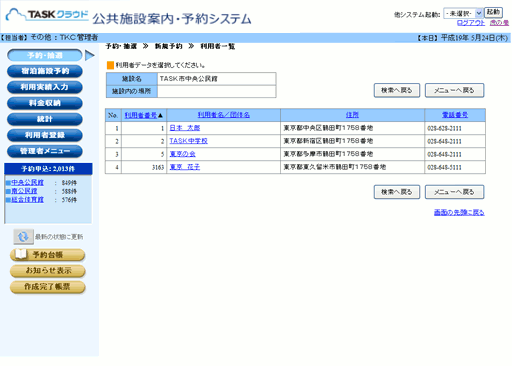This screenshot has width=512, height=366.
Task: Open the 統計 menu item
Action: pos(45,119)
